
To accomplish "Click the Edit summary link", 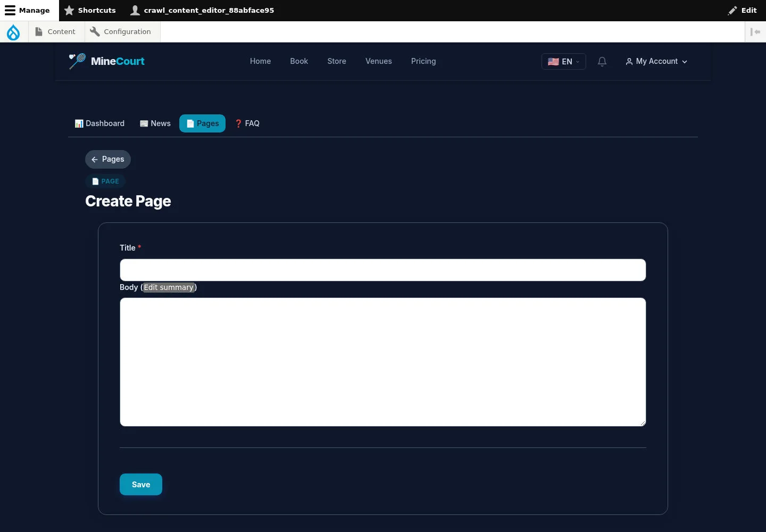I will tap(169, 287).
